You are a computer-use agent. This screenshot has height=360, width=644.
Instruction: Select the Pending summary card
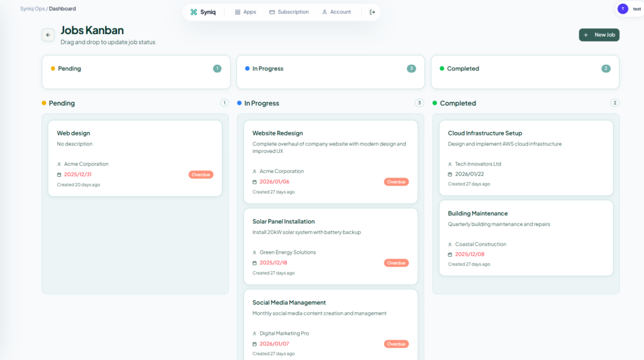(x=135, y=72)
